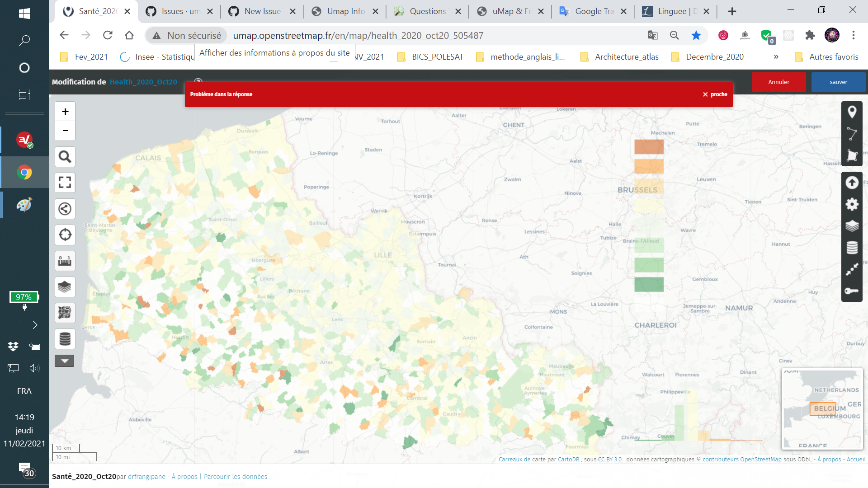Open the measure distances tool
Screen dimensions: 868x488
tap(65, 261)
